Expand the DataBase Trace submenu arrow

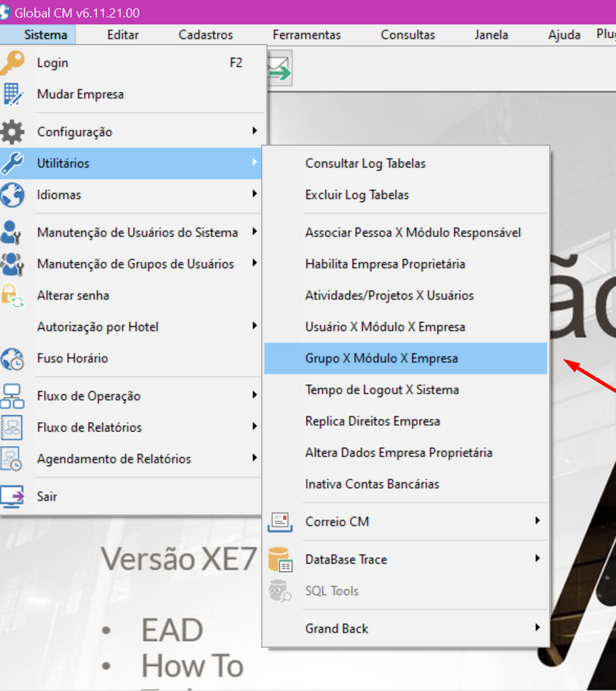(537, 558)
